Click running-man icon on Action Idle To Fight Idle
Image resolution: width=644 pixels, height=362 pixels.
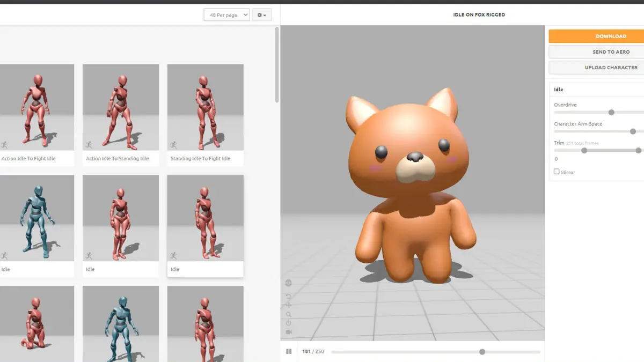[4, 145]
